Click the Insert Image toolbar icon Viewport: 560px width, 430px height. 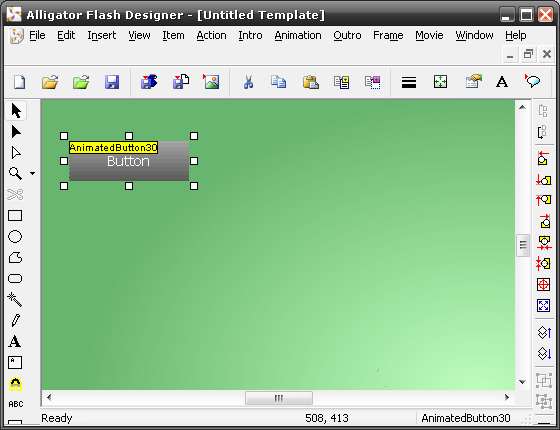211,82
